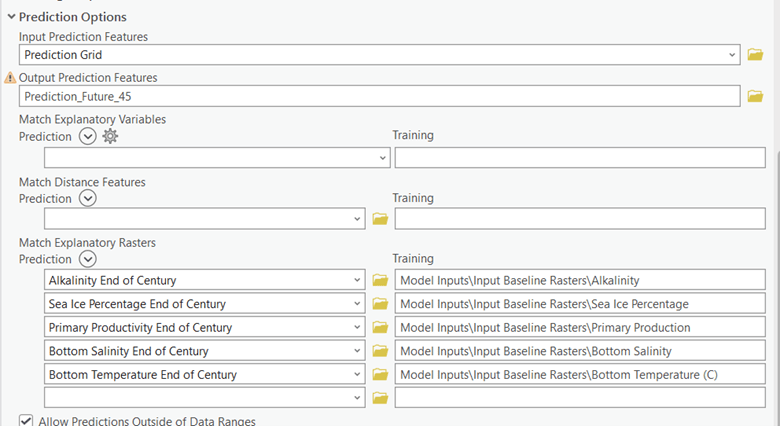
Task: Browse folder for Match Distance Features
Action: click(380, 218)
